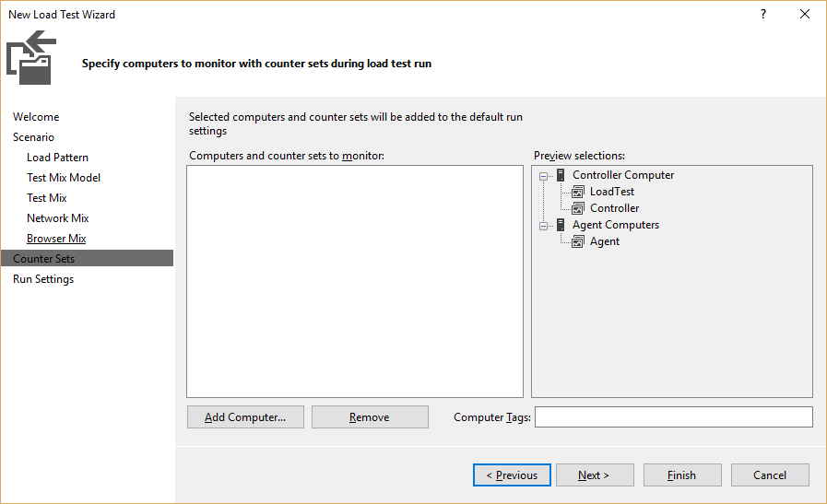The image size is (827, 504).
Task: Open the Run Settings wizard page
Action: [43, 279]
